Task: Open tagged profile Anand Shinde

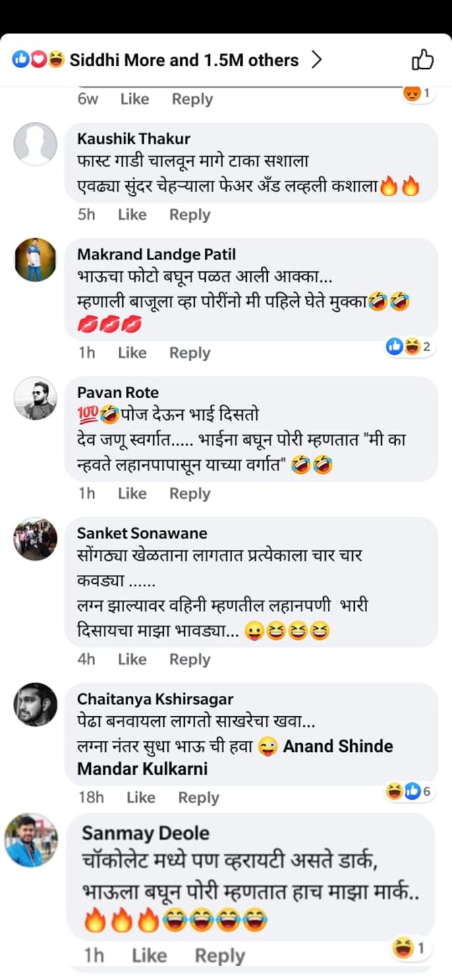Action: [x=338, y=746]
